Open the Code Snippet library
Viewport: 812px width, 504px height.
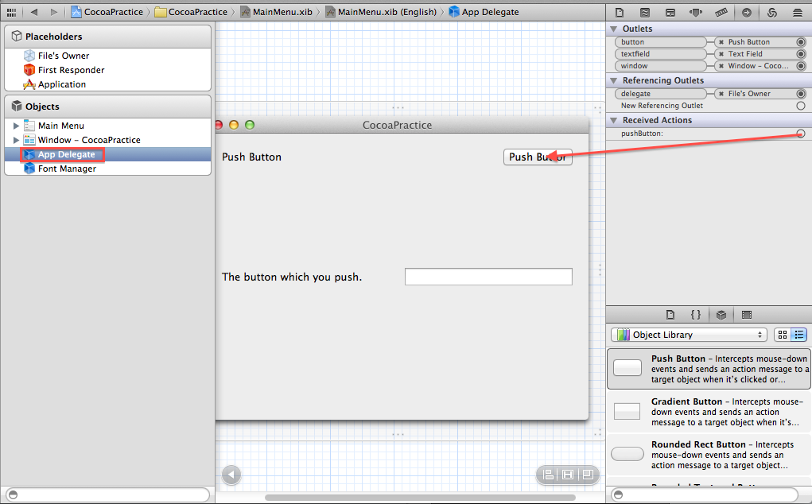click(695, 315)
